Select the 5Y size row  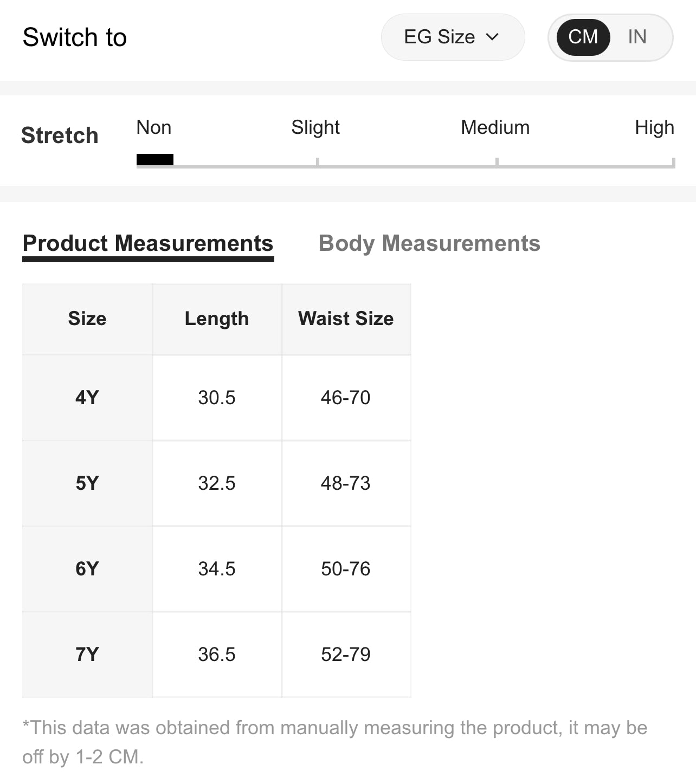click(x=87, y=483)
